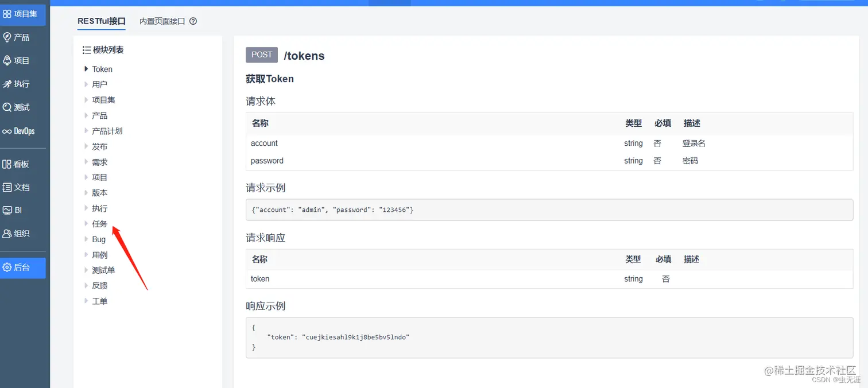Click the response example token code block
The width and height of the screenshot is (868, 388).
[549, 337]
